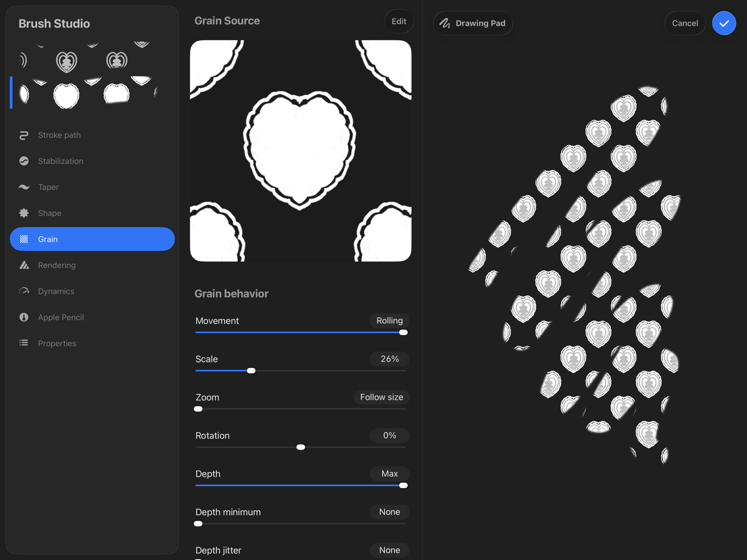Click the Brush Studio title
This screenshot has width=747, height=560.
(x=54, y=23)
